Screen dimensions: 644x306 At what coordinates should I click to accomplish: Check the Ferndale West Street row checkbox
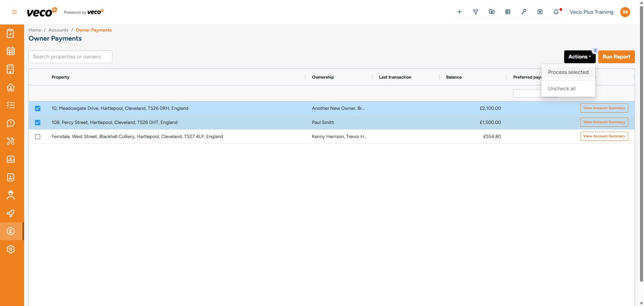click(x=38, y=136)
